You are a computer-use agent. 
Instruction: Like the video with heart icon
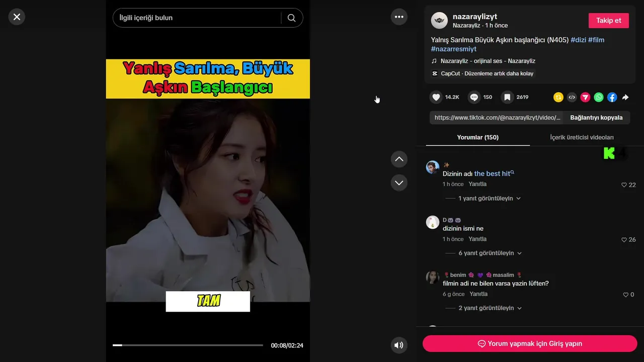click(x=436, y=97)
